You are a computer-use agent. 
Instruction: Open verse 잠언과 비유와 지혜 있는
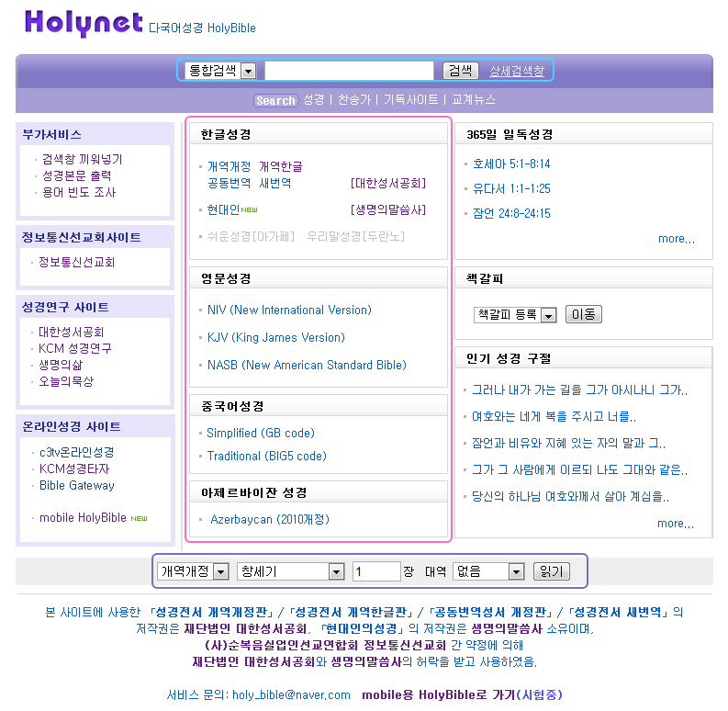[x=568, y=444]
